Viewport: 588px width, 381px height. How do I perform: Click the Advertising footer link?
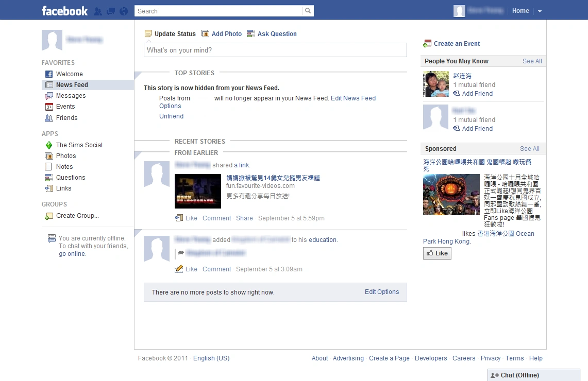[348, 358]
